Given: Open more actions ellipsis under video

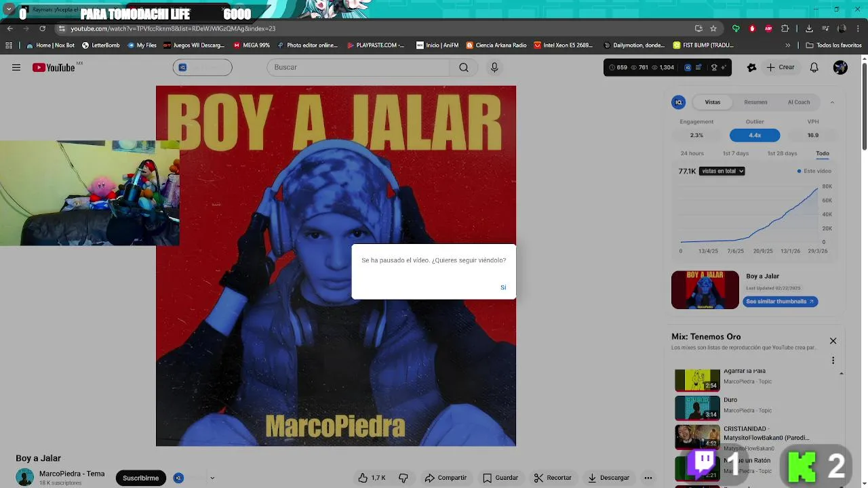Looking at the screenshot, I should tap(648, 478).
